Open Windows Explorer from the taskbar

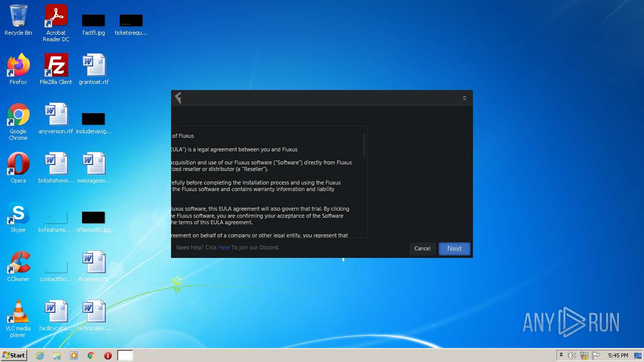tap(57, 355)
